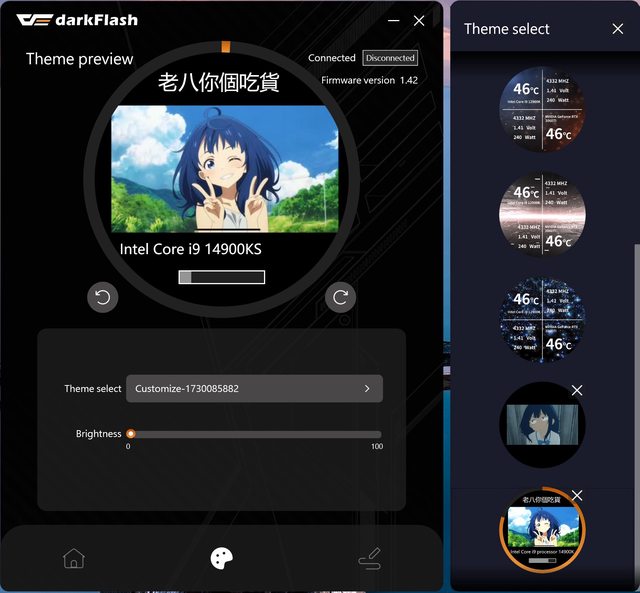Click the darkFlash logo
This screenshot has height=593, width=640.
click(82, 20)
